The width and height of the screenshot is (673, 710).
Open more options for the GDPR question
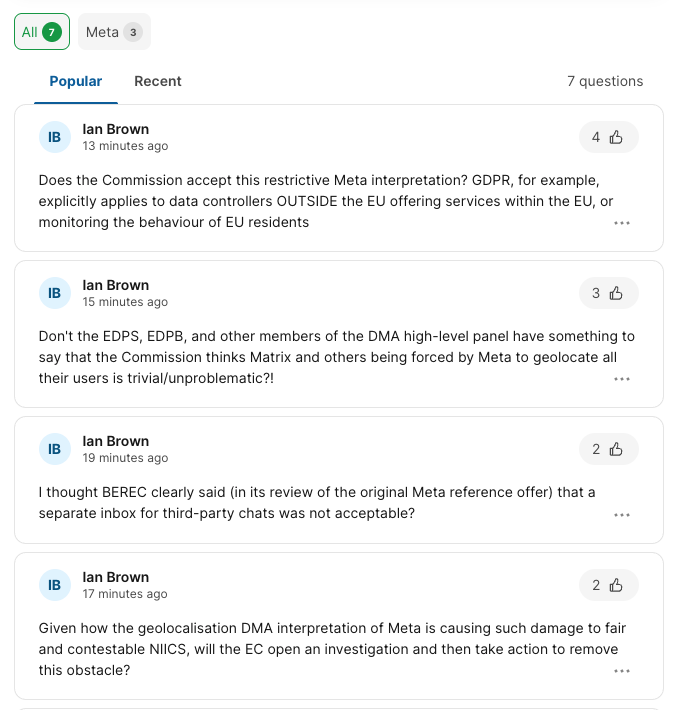622,223
